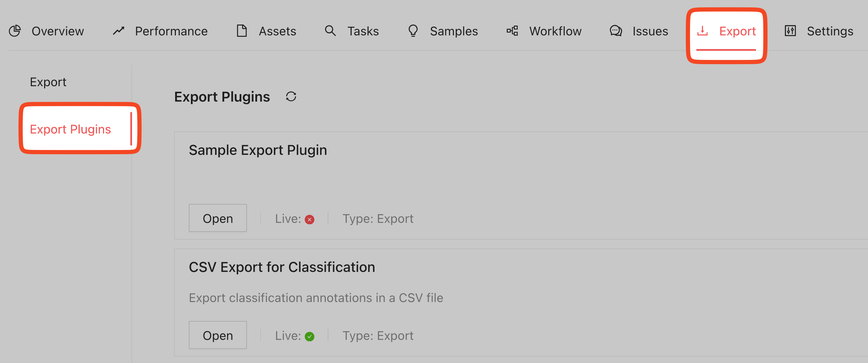The height and width of the screenshot is (363, 868).
Task: Select Export Plugins in the sidebar
Action: point(70,129)
